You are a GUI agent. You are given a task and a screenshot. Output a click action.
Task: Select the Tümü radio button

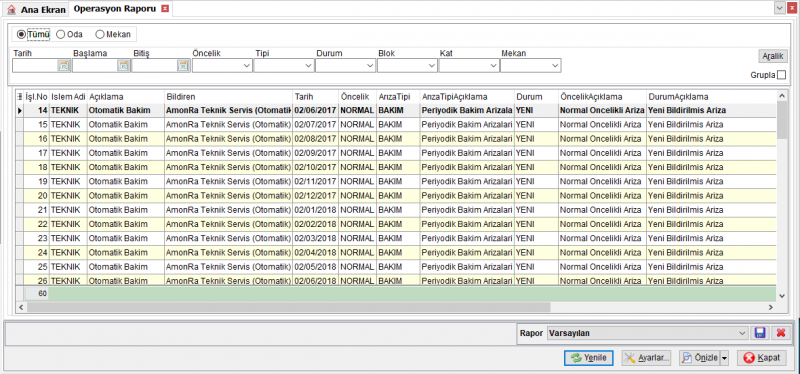click(x=21, y=35)
